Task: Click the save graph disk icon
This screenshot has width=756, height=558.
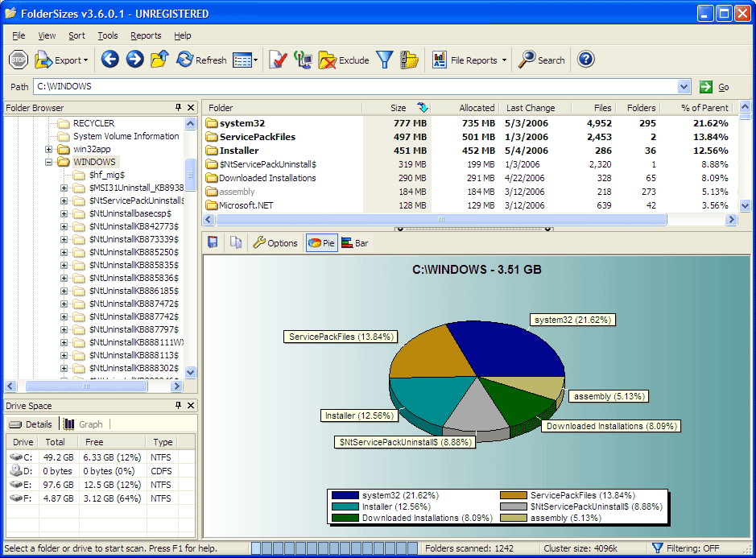Action: 213,242
